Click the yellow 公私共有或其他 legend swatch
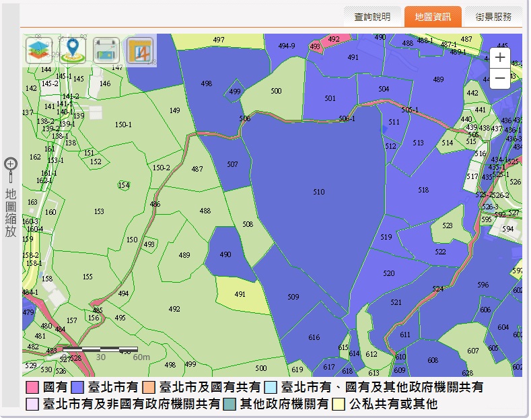 coord(339,405)
